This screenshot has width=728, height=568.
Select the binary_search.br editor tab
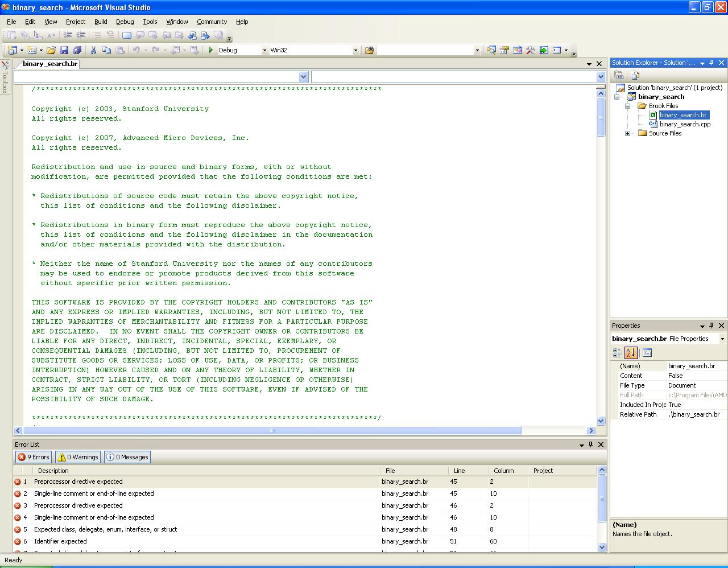tap(50, 64)
